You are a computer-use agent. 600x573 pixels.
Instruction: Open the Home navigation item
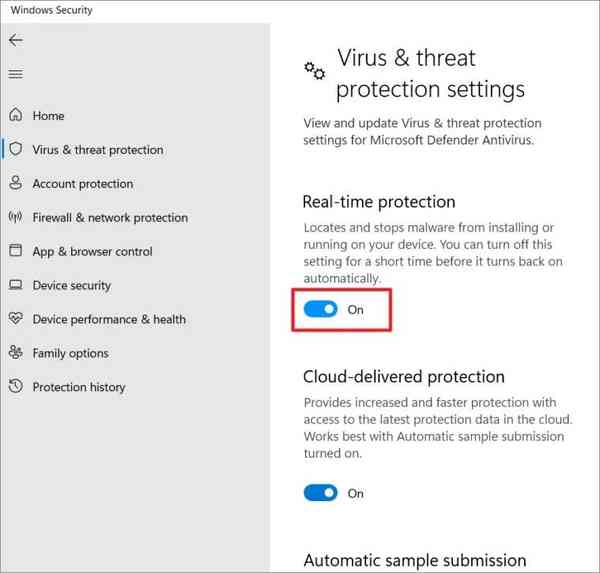coord(48,116)
